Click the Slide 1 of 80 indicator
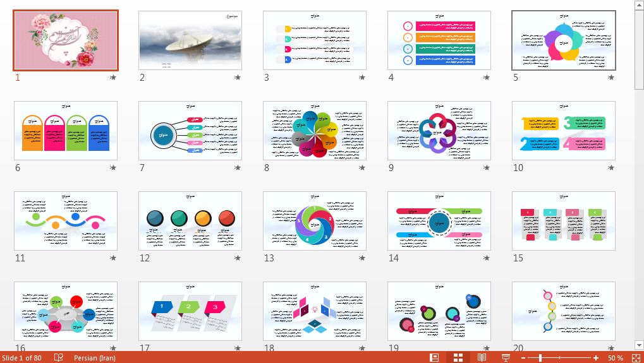Viewport: 644px width, 363px height. [x=22, y=358]
